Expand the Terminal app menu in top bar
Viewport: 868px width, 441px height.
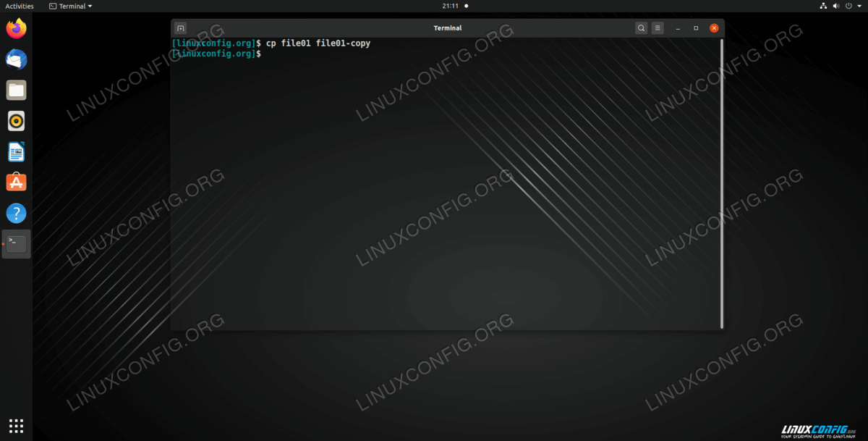point(71,6)
